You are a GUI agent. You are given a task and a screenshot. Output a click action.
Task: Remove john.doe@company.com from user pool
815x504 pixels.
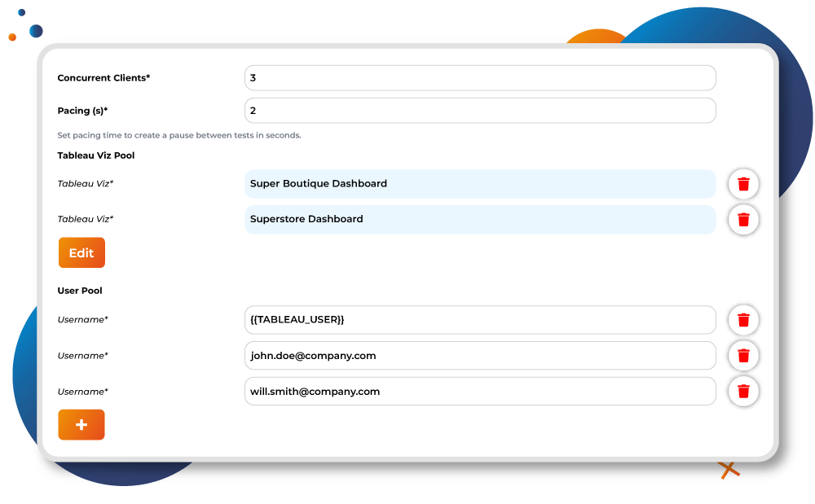(x=743, y=356)
